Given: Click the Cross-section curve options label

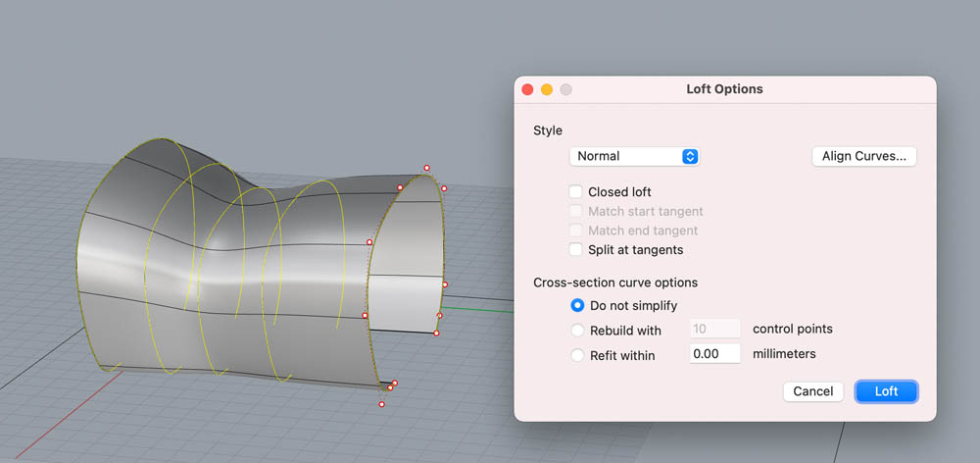Looking at the screenshot, I should [x=615, y=283].
